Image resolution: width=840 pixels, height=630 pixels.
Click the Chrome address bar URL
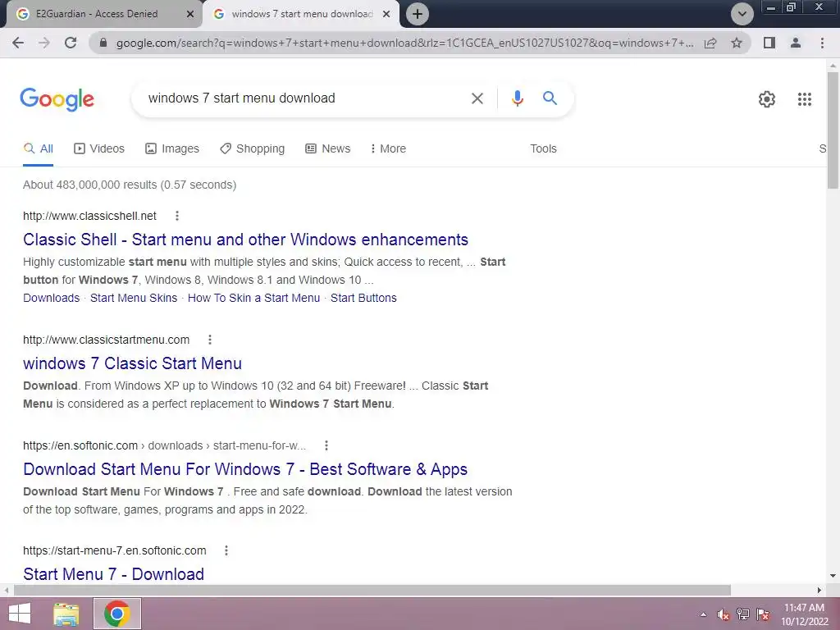404,43
